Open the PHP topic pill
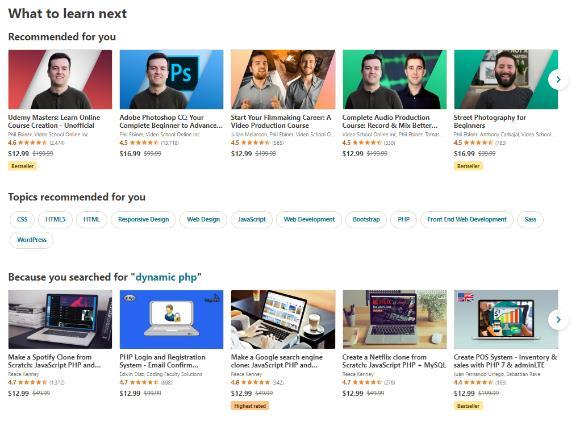This screenshot has width=580, height=422. click(x=403, y=219)
